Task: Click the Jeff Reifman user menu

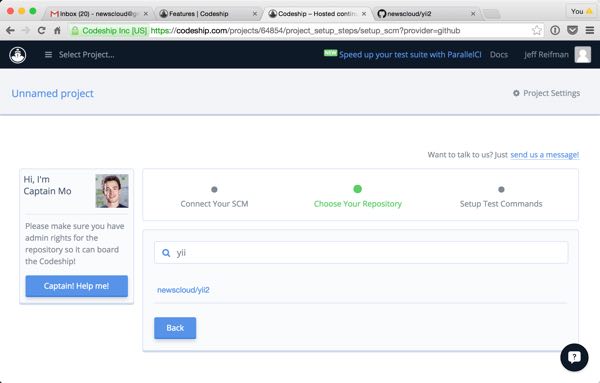Action: [546, 55]
